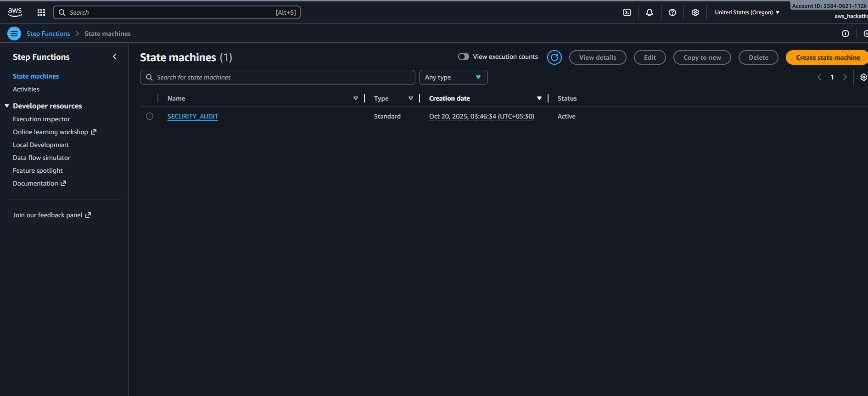
Task: Click the creation date Oct 20, 2025
Action: pos(482,116)
